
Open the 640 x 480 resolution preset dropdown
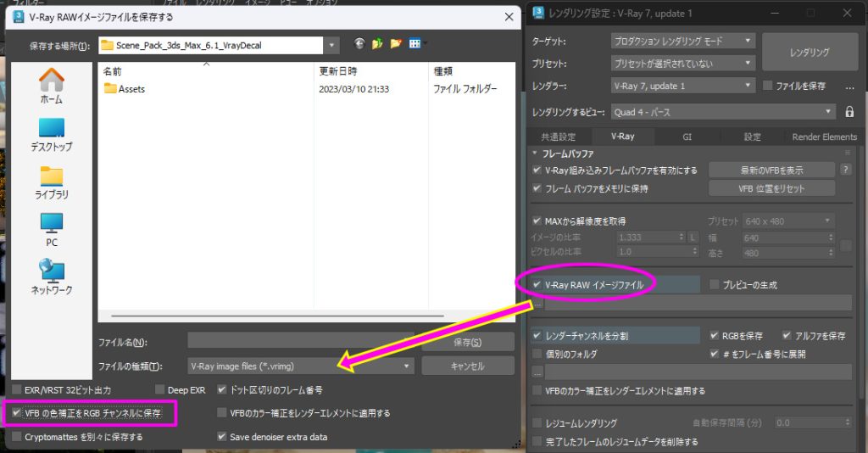coord(787,221)
